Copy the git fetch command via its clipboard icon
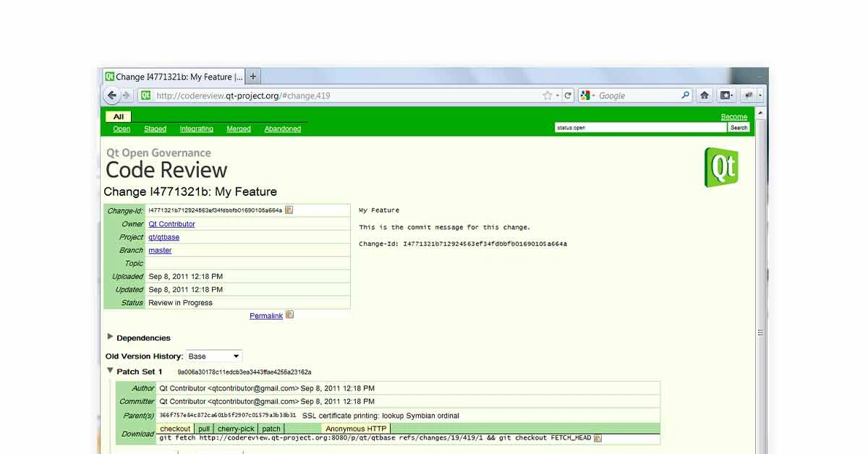868x454 pixels. coord(597,437)
